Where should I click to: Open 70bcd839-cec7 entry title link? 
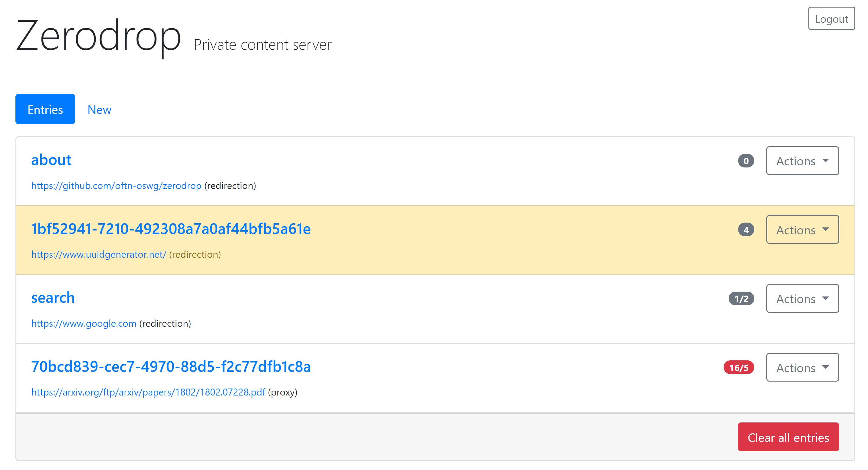(x=171, y=366)
